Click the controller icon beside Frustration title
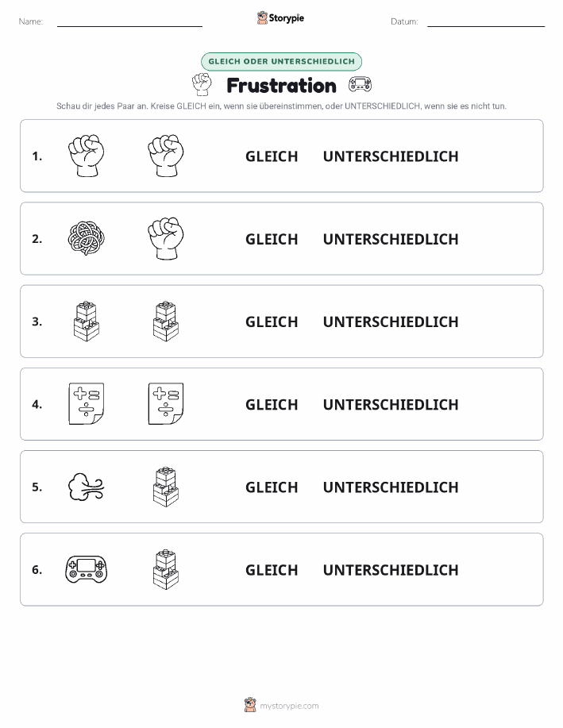The height and width of the screenshot is (728, 563). tap(360, 84)
